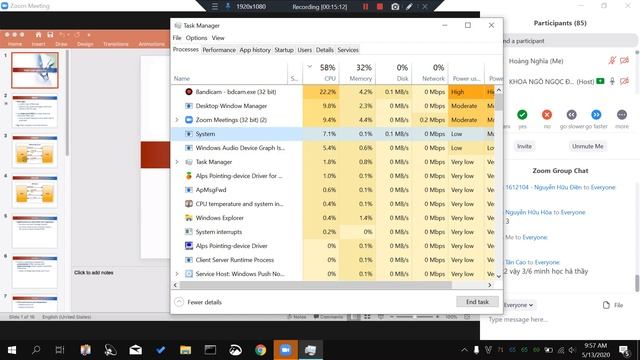Pause the Bandicam recording
The width and height of the screenshot is (640, 360).
(365, 7)
